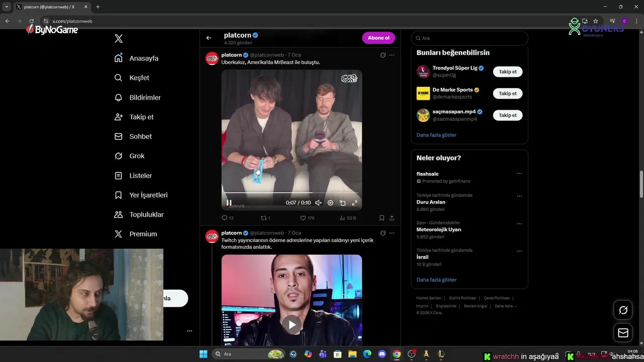Open Anasayfa home page

[x=136, y=58]
